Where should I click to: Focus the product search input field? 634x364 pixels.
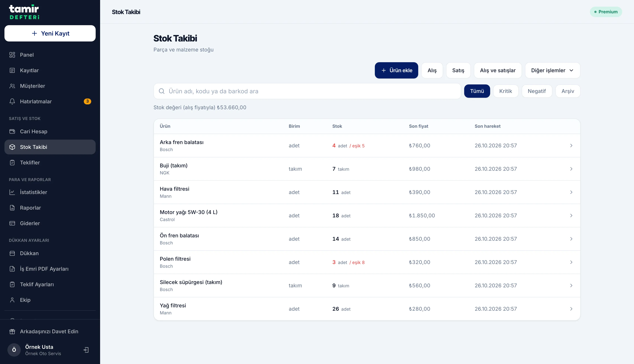[x=307, y=91]
